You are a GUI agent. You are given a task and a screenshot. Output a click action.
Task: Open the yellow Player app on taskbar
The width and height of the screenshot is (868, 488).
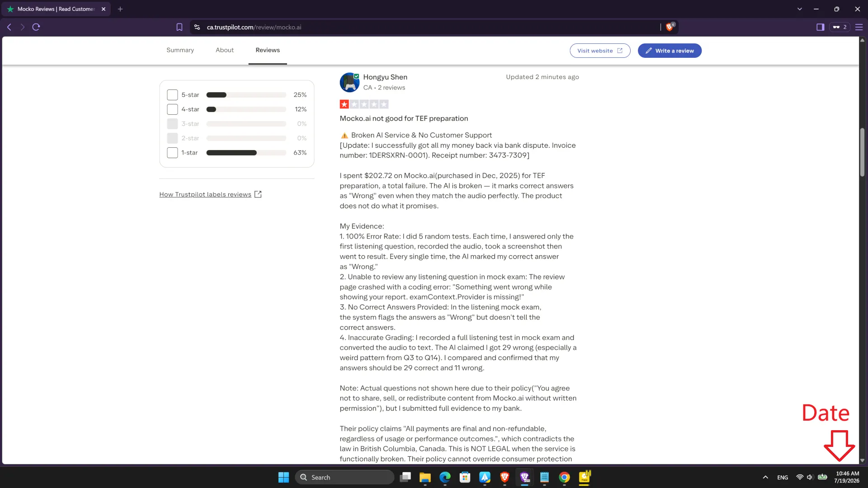tap(585, 477)
